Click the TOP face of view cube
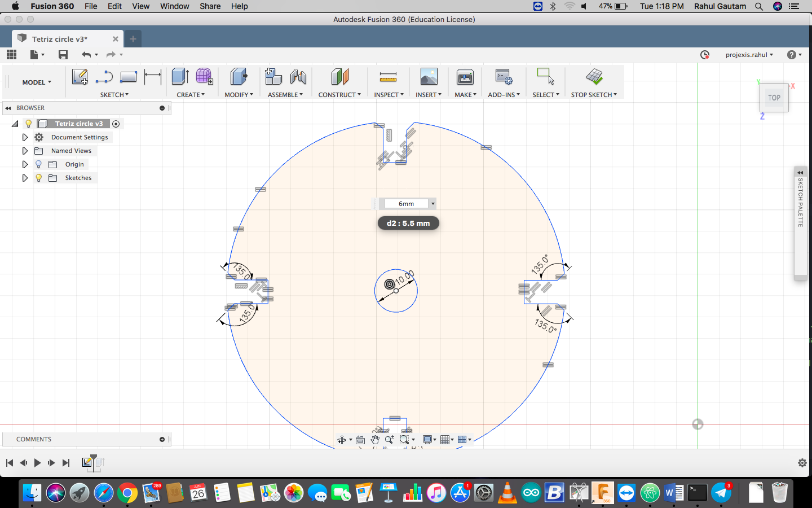 (774, 98)
